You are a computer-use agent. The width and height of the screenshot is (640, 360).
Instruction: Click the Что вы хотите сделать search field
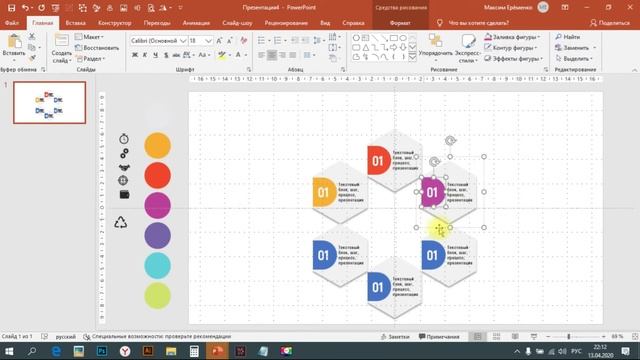478,23
